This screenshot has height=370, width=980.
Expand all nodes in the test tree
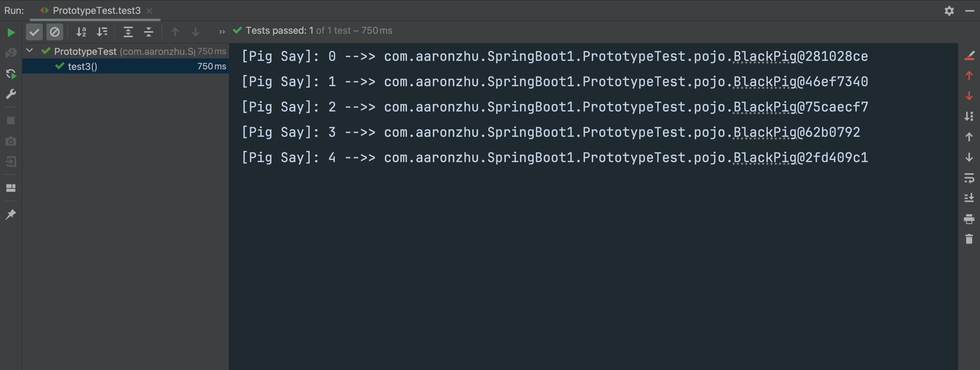(x=128, y=32)
